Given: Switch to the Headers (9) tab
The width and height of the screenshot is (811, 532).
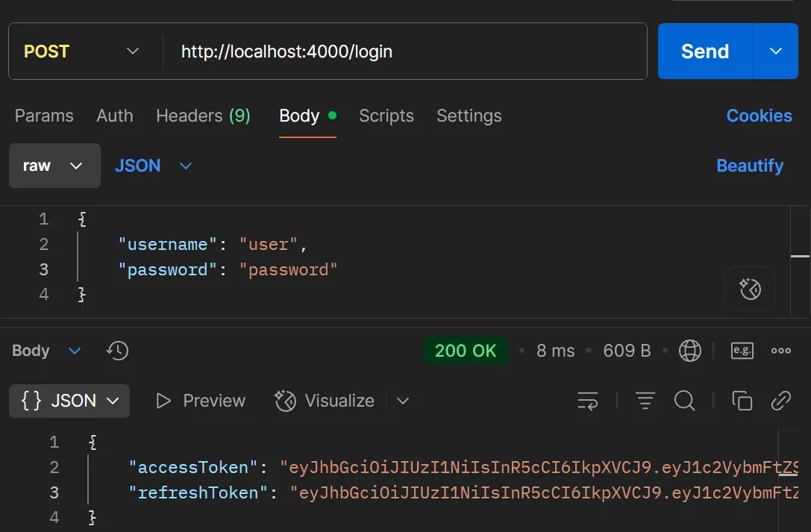Looking at the screenshot, I should coord(203,116).
